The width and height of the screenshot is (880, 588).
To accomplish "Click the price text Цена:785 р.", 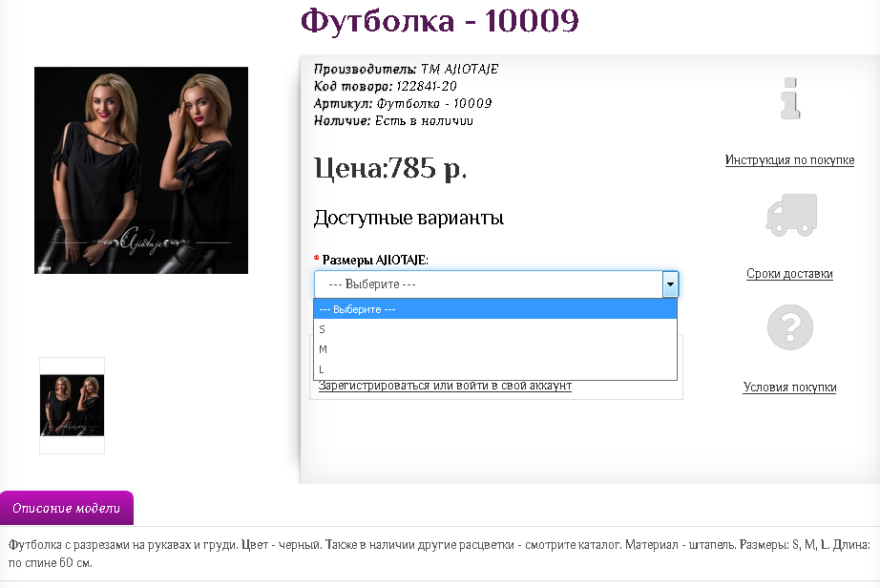I will [x=390, y=168].
